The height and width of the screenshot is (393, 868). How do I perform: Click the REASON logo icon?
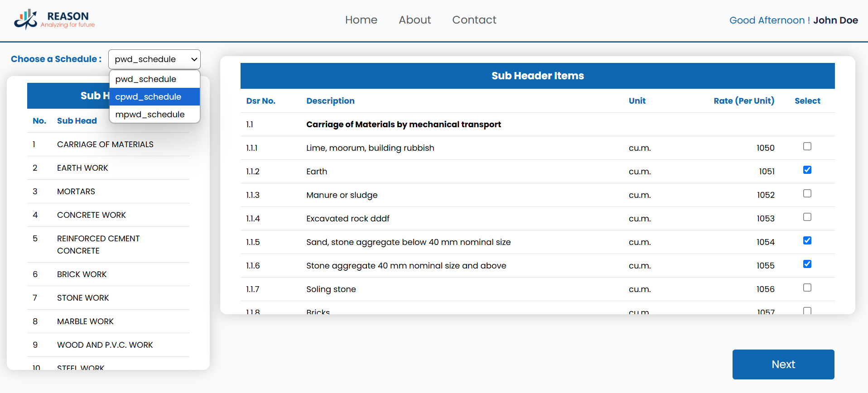point(26,19)
